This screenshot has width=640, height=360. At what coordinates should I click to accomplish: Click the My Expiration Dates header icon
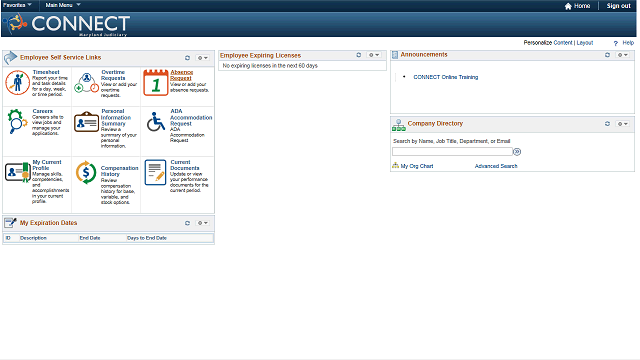point(10,222)
